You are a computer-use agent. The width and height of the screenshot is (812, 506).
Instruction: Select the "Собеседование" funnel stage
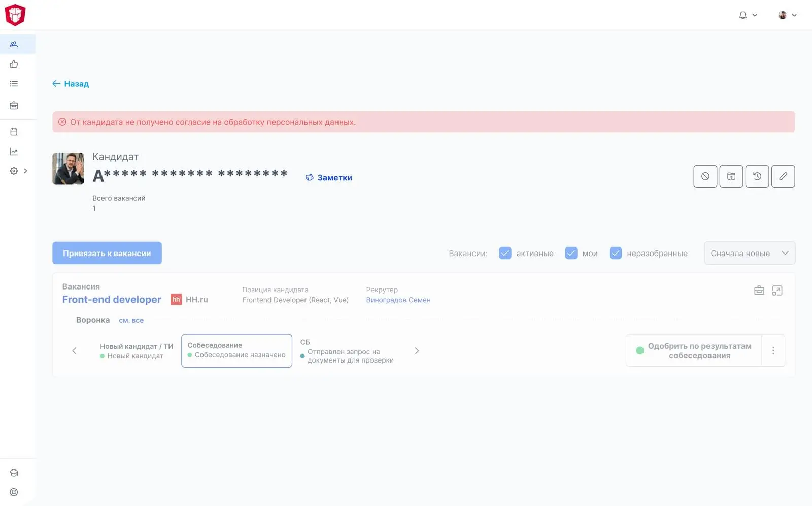(x=236, y=350)
